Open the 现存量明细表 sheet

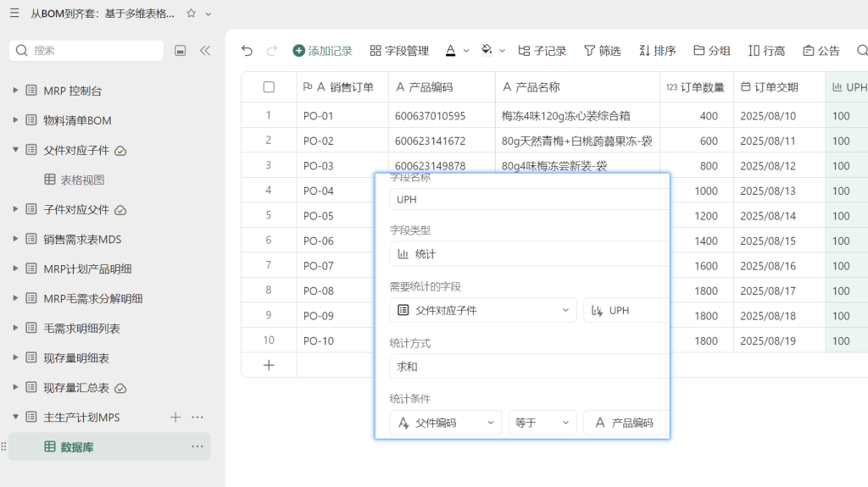click(76, 358)
